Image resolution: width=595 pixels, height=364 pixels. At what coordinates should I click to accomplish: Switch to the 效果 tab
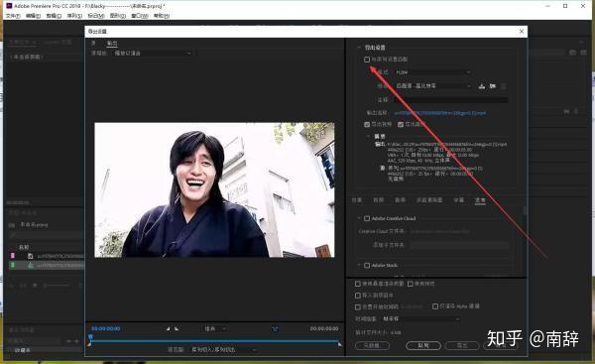[357, 200]
